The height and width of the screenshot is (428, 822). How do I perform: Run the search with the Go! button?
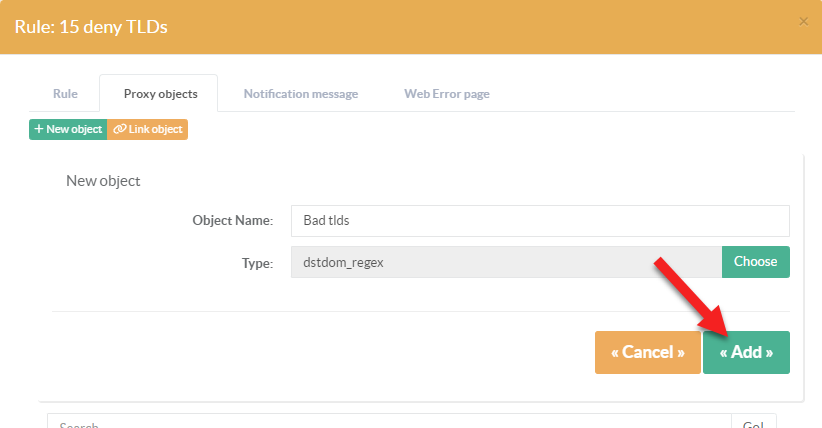pyautogui.click(x=754, y=422)
